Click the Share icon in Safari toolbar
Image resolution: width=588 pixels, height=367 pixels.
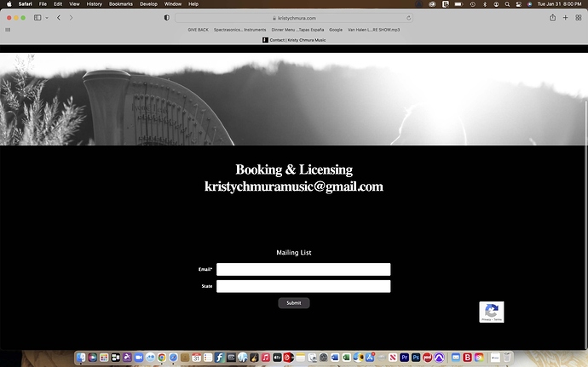[x=552, y=17]
